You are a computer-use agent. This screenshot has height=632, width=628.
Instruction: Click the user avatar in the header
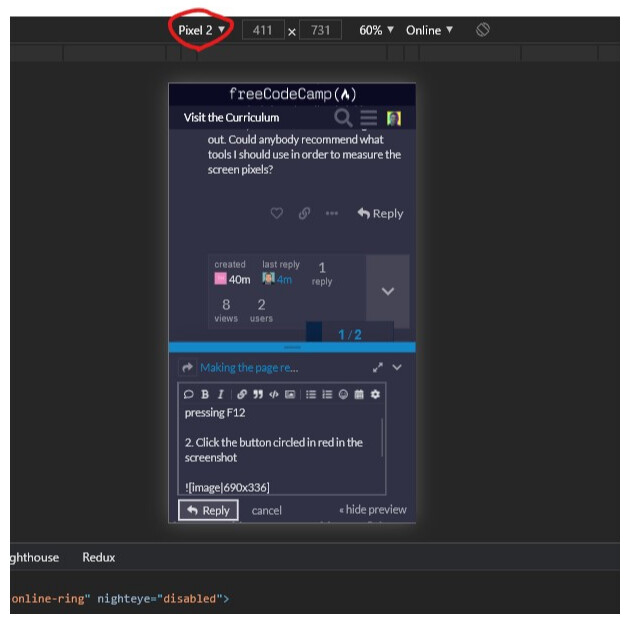coord(394,118)
